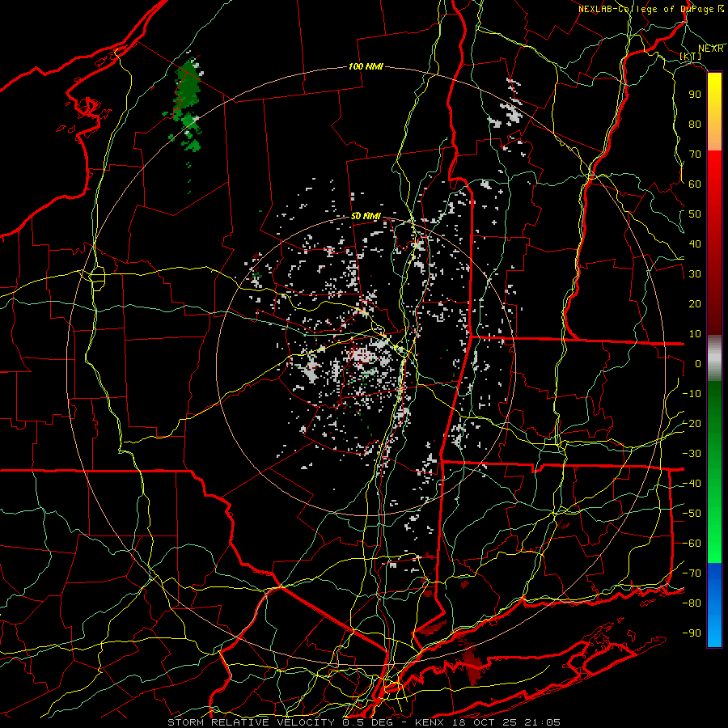
Task: Click the 20 value on the velocity scale
Action: [x=695, y=304]
